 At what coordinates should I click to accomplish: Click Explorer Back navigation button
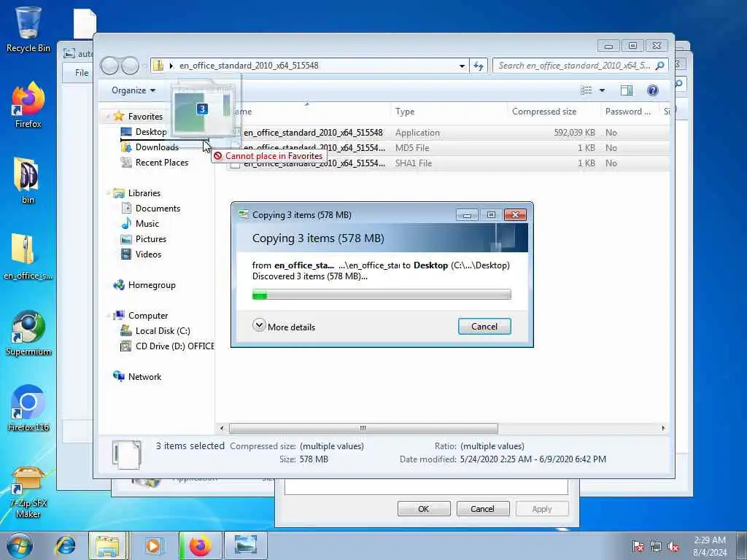[x=109, y=66]
